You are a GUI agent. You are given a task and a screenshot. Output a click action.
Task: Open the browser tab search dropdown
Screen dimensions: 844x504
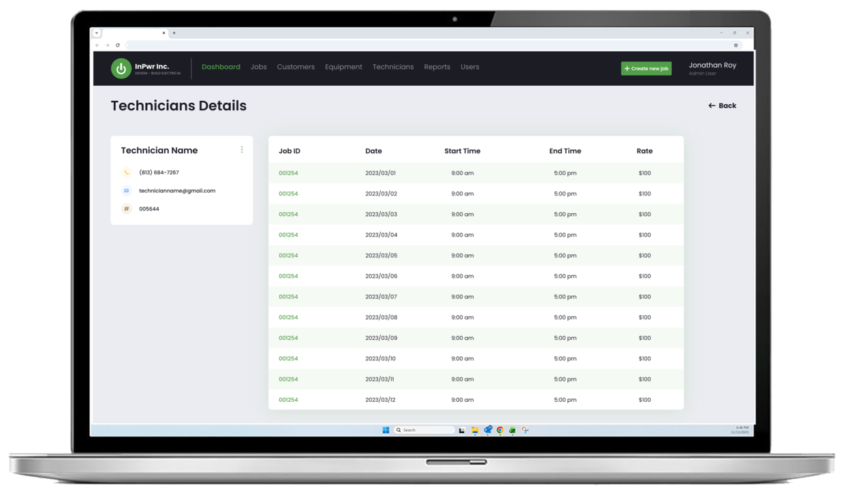tap(97, 33)
